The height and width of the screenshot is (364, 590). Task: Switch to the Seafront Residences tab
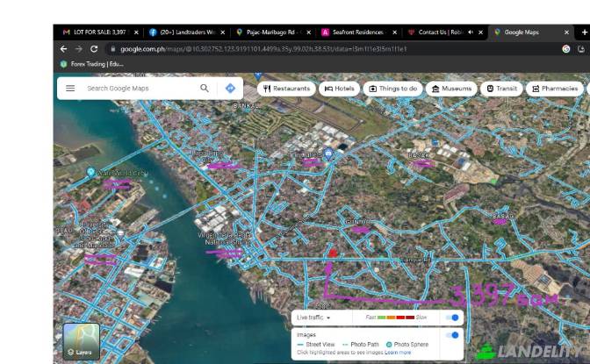pyautogui.click(x=357, y=32)
